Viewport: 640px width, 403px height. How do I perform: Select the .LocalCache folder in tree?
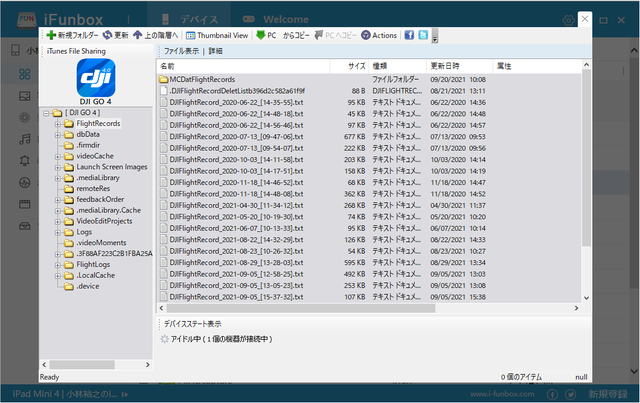[96, 276]
